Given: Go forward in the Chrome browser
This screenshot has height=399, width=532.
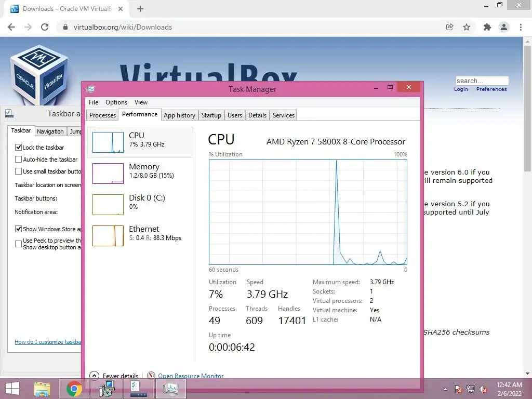Looking at the screenshot, I should (x=28, y=27).
